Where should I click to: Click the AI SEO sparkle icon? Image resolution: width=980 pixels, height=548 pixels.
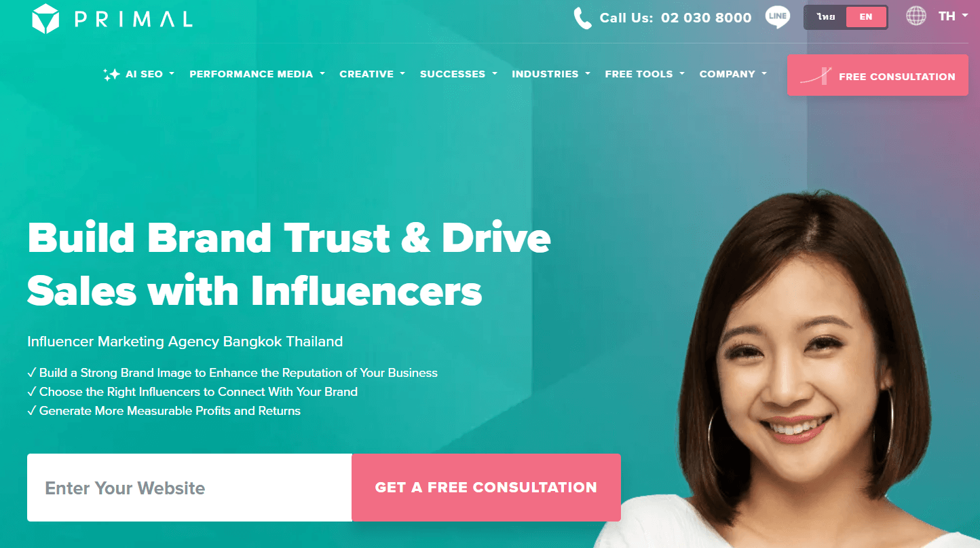111,75
